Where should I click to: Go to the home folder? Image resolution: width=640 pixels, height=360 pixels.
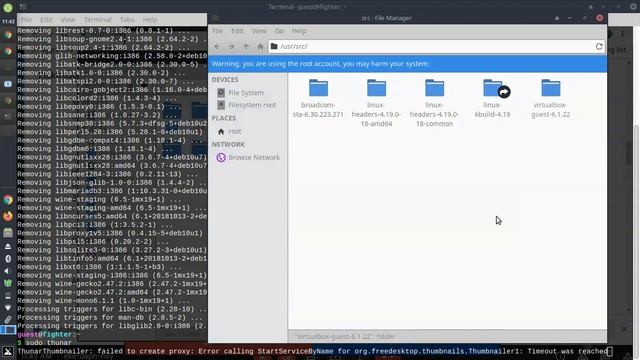pyautogui.click(x=260, y=47)
